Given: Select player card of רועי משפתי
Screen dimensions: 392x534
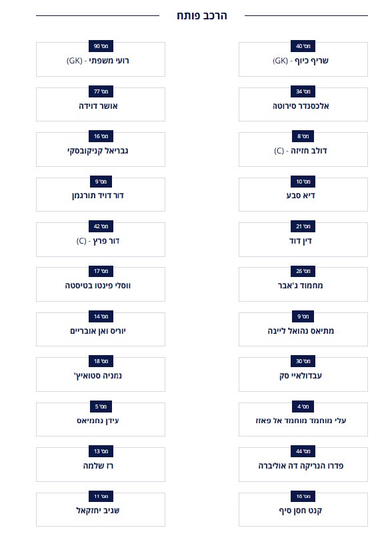Looking at the screenshot, I should [101, 59].
